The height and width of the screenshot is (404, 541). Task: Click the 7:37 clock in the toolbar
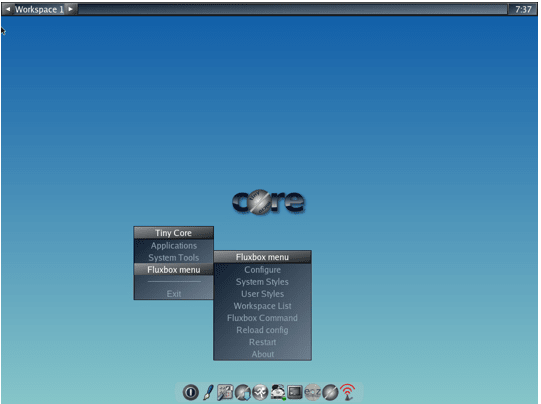[523, 9]
